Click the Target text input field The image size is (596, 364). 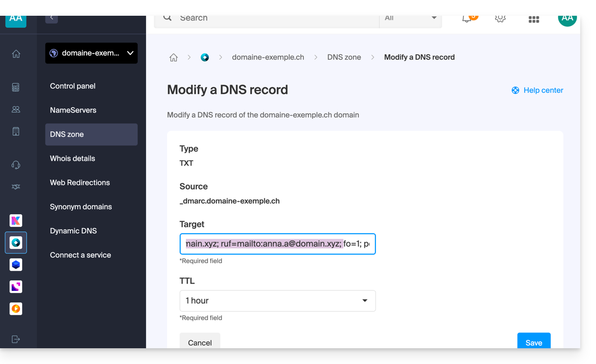tap(277, 244)
